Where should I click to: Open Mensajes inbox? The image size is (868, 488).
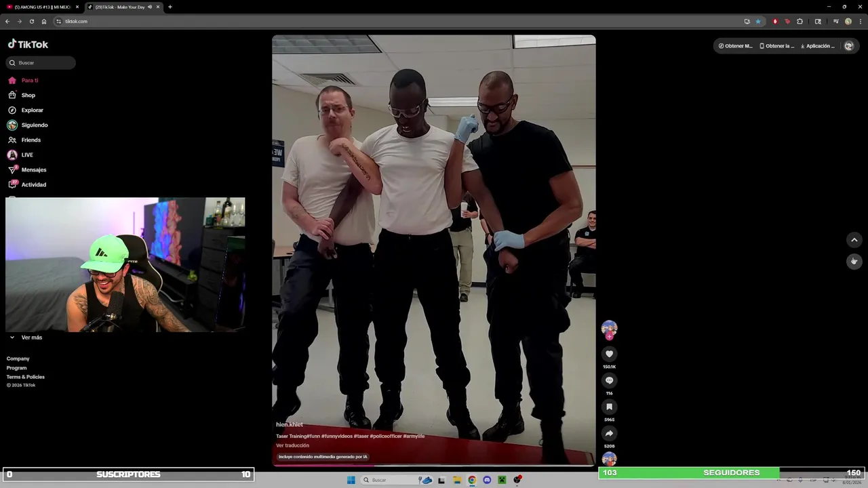(x=27, y=169)
